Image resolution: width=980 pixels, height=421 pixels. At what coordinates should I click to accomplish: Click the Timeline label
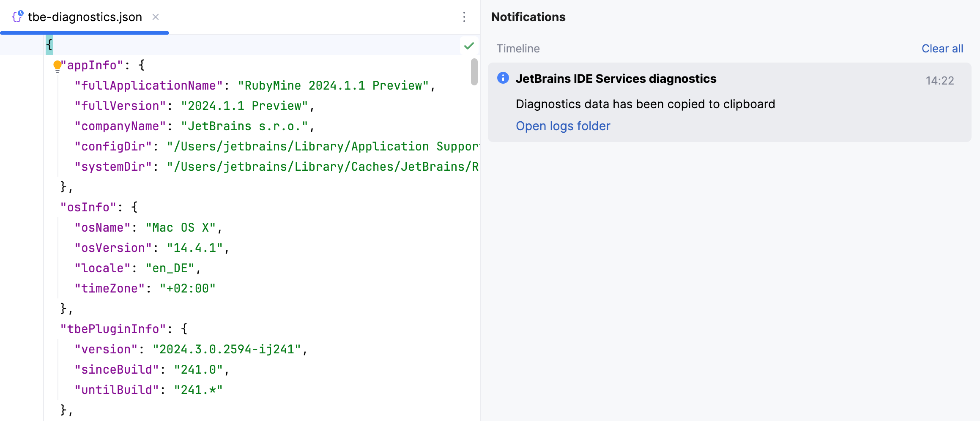(518, 49)
